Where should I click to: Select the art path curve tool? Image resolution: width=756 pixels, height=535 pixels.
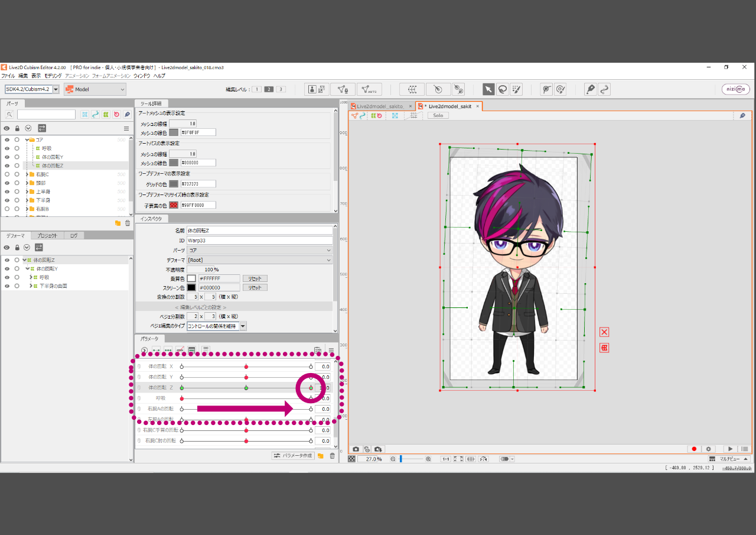pos(604,89)
